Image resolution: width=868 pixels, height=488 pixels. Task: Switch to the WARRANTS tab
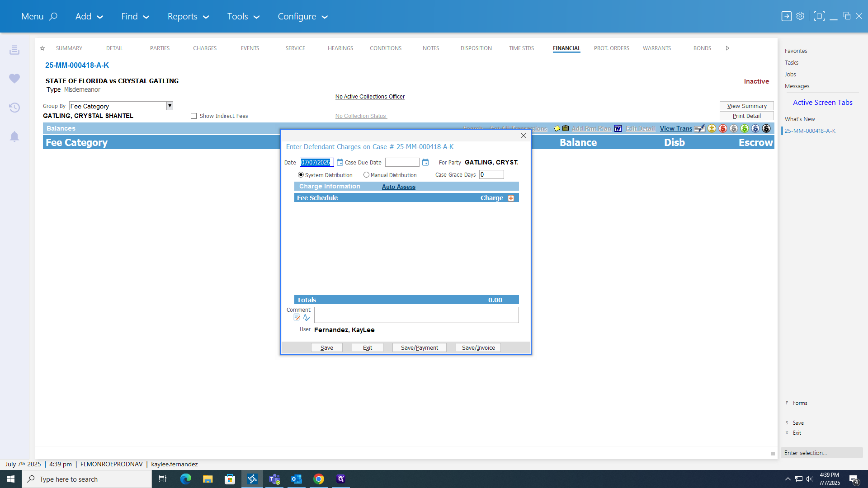(x=657, y=48)
